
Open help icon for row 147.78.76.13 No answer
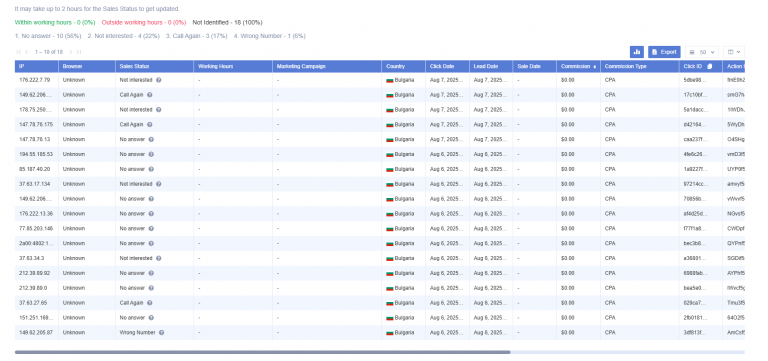[x=151, y=139]
